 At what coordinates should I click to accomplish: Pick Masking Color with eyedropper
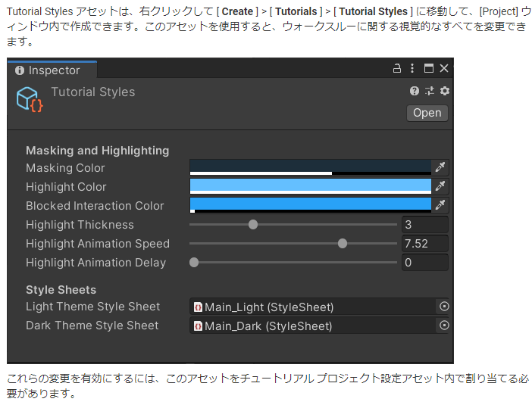pos(440,167)
